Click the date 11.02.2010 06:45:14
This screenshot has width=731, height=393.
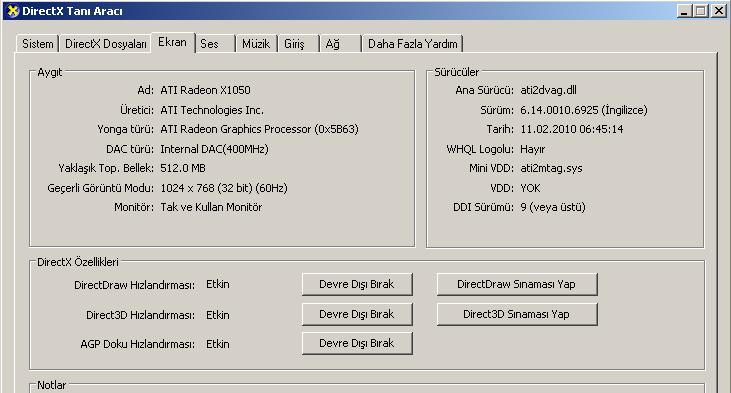pyautogui.click(x=572, y=129)
